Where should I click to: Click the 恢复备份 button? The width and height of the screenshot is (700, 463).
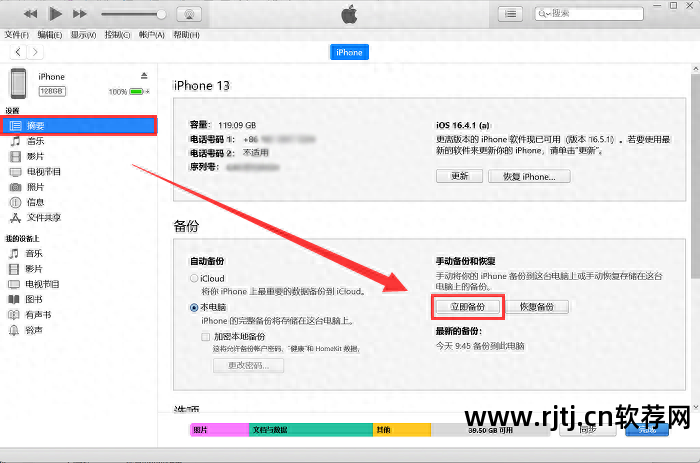[537, 307]
